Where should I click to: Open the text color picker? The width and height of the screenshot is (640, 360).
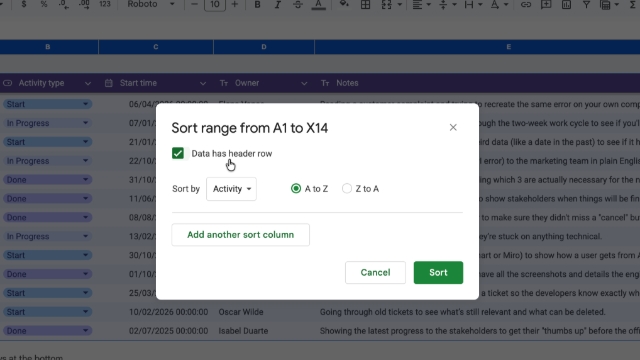pos(318,5)
